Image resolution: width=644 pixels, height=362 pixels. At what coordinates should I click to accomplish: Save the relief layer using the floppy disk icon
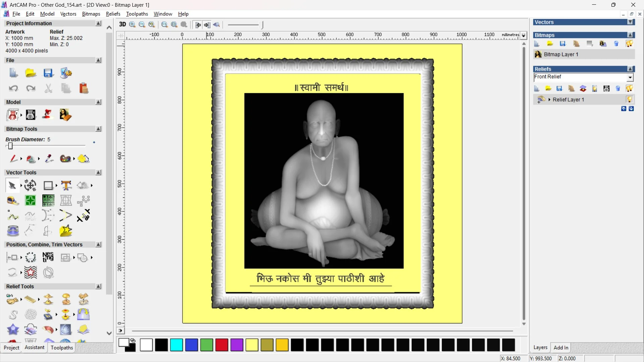coord(559,88)
